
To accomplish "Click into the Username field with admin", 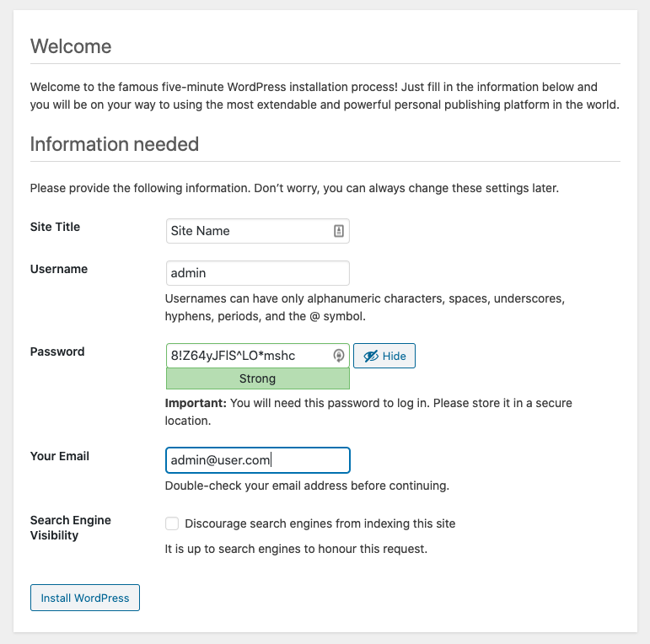I will point(257,273).
